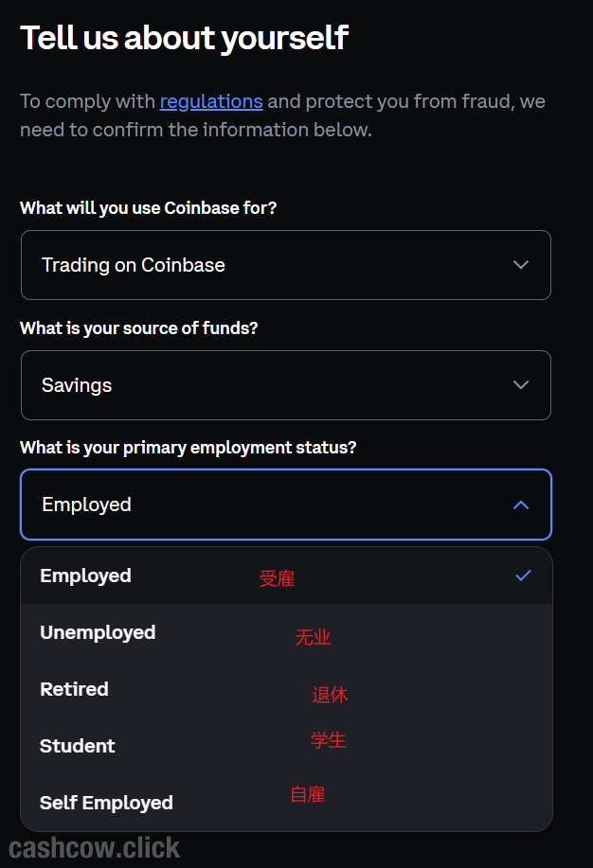Click the red 受雇 annotation
This screenshot has width=593, height=868.
click(x=277, y=578)
